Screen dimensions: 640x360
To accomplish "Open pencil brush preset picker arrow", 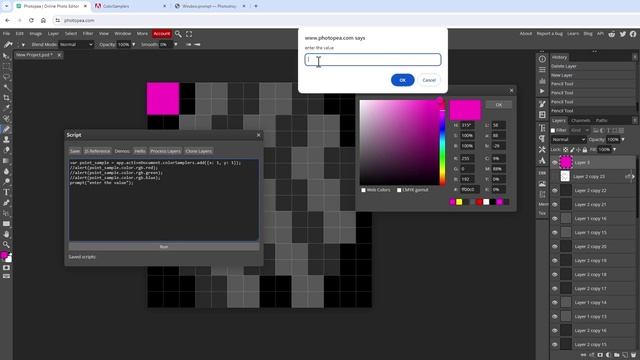I will tap(23, 44).
